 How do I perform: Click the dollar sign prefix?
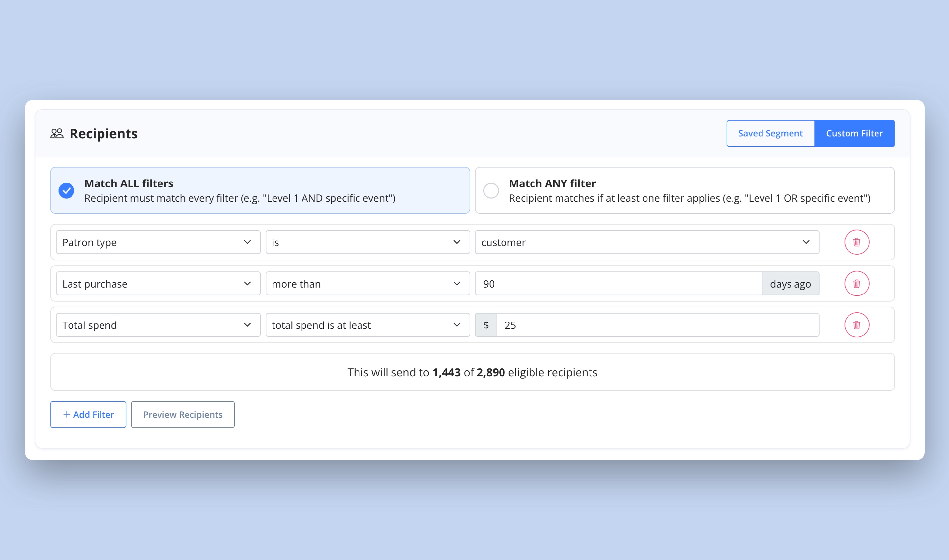486,325
